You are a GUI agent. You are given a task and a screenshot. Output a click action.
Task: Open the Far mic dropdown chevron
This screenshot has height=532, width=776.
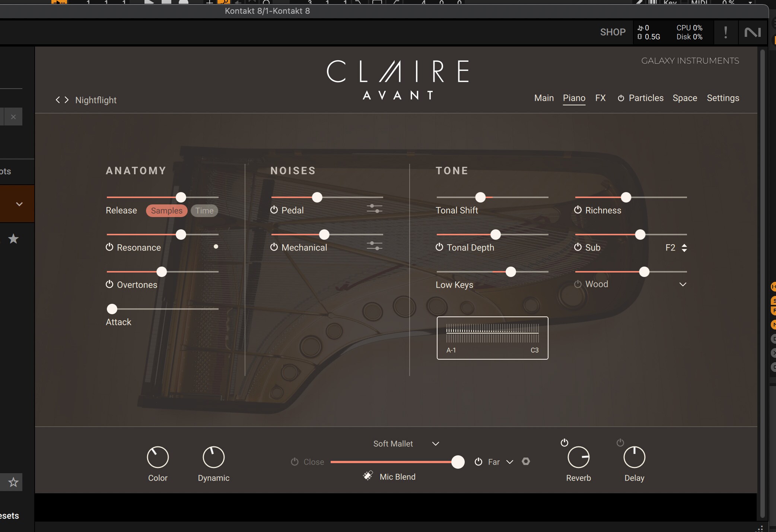[510, 462]
